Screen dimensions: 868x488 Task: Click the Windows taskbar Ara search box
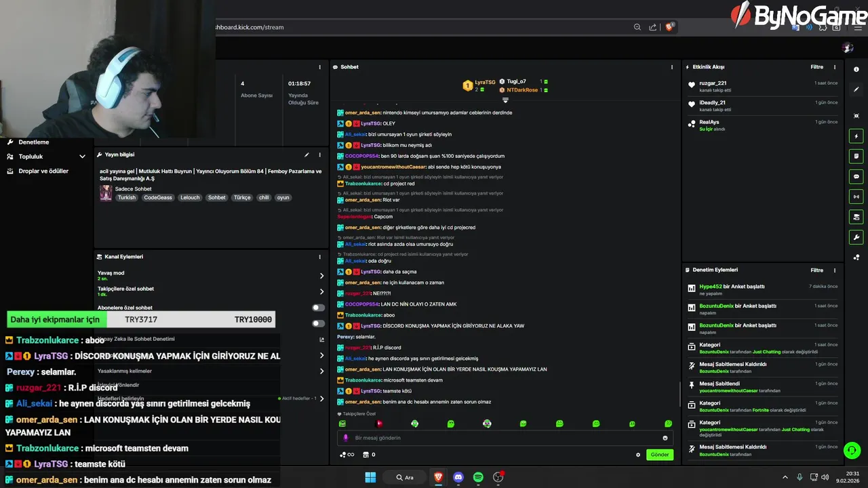tap(406, 477)
